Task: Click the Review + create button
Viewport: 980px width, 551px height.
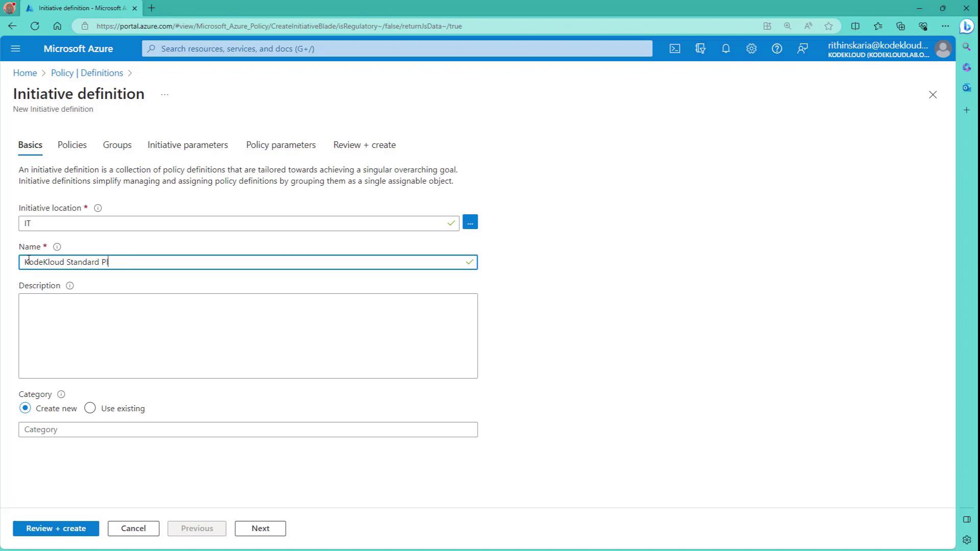Action: [56, 529]
